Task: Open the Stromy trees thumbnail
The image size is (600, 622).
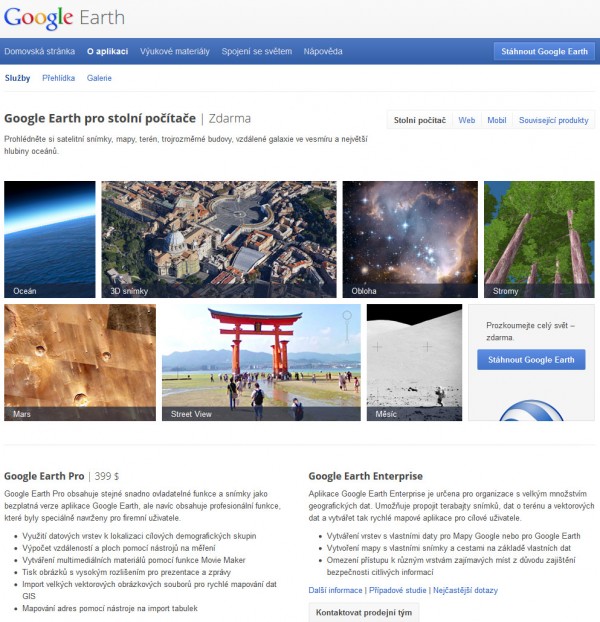Action: coord(539,239)
